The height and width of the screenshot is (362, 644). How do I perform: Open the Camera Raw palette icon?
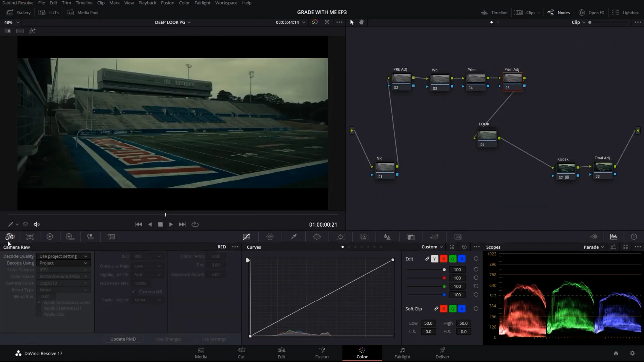pos(10,237)
